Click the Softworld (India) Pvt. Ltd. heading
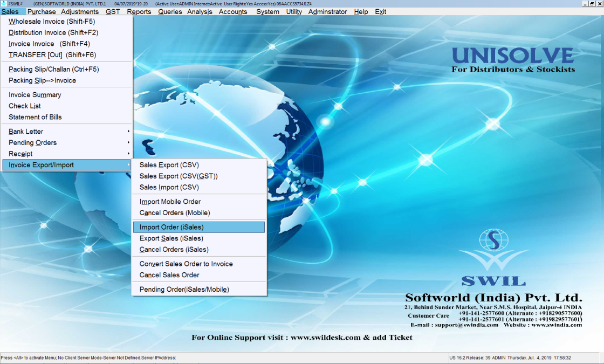The width and height of the screenshot is (604, 364). coord(493,298)
